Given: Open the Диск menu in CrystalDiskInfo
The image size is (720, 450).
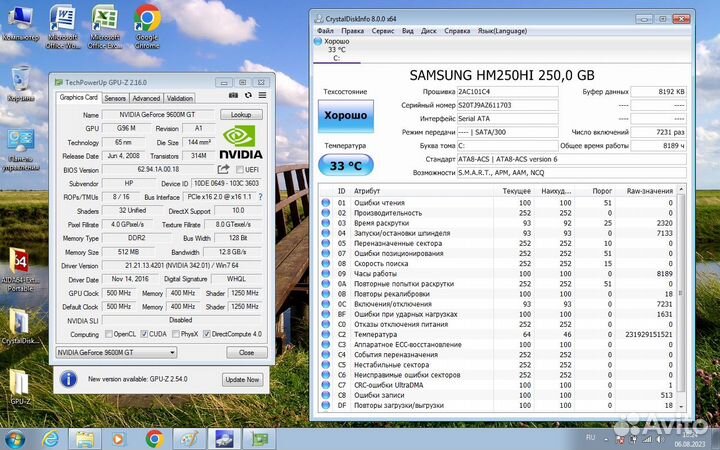Looking at the screenshot, I should coord(428,31).
